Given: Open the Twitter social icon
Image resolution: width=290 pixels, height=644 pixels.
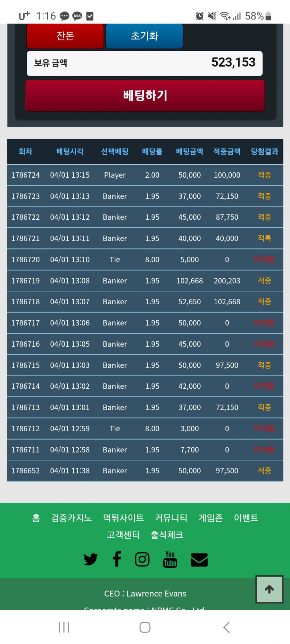Looking at the screenshot, I should click(x=91, y=559).
